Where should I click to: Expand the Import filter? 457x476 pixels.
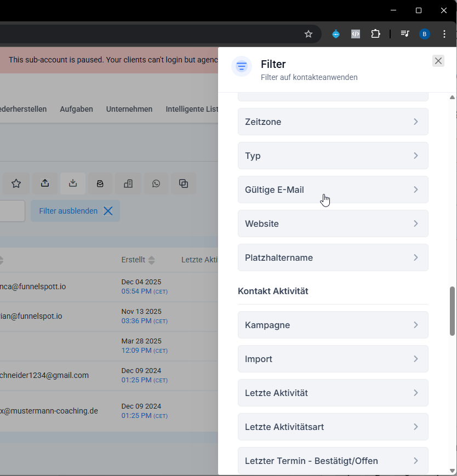[333, 359]
